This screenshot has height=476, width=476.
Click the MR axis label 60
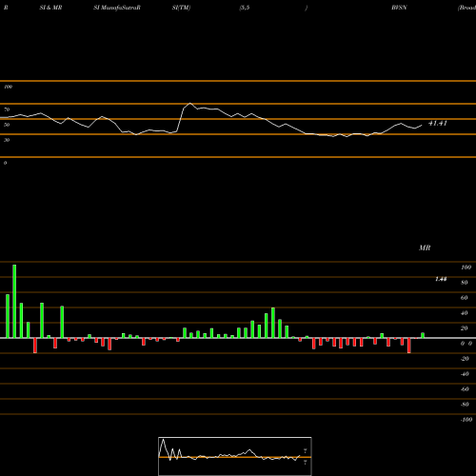coord(465,298)
